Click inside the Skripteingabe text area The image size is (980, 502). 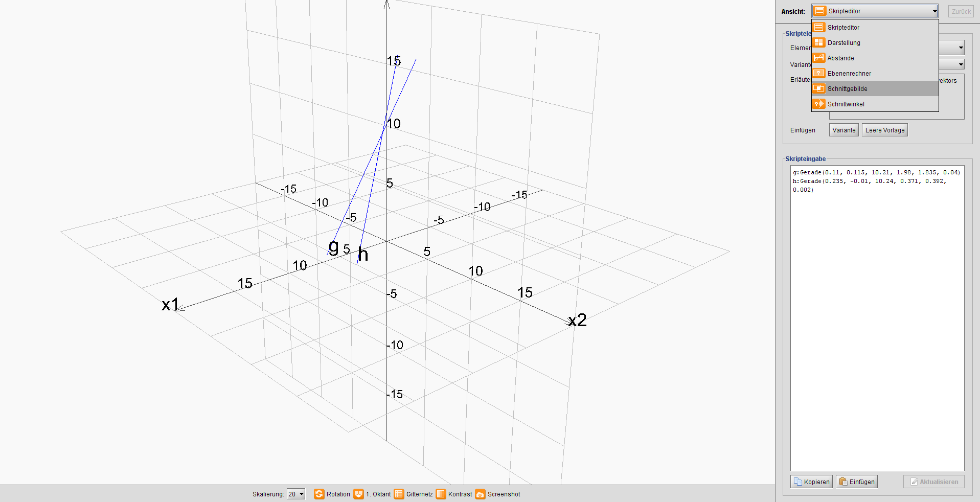pos(877,317)
